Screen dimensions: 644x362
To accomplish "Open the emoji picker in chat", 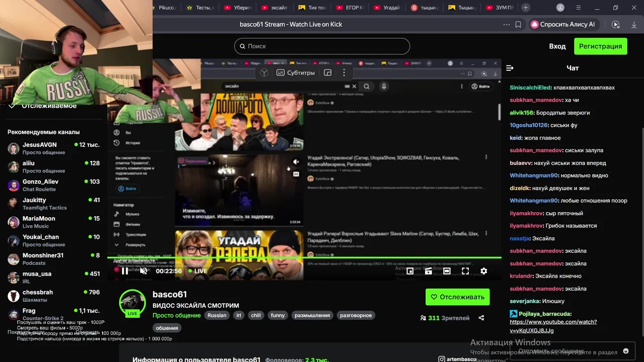I will click(x=626, y=351).
